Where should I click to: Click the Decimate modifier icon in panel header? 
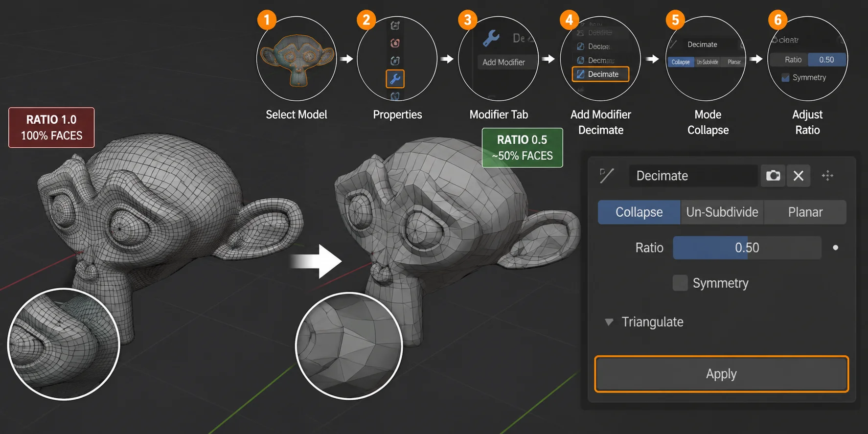[x=607, y=176]
